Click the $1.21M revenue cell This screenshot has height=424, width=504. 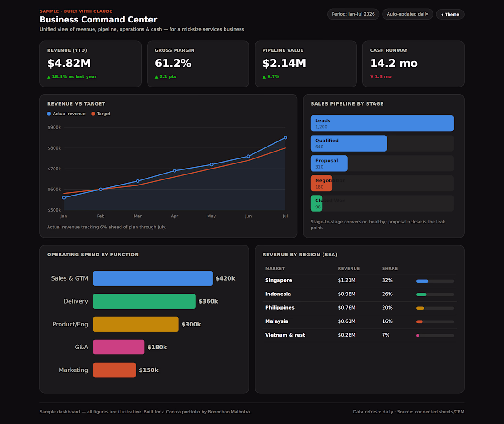[x=346, y=280]
